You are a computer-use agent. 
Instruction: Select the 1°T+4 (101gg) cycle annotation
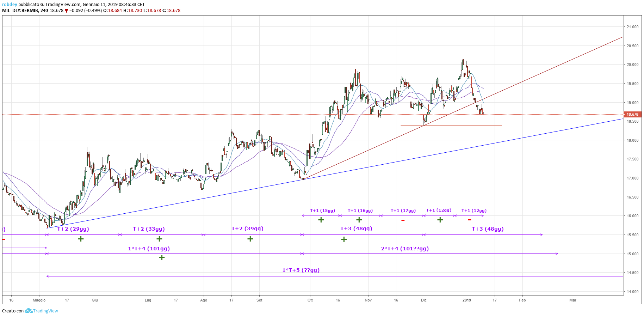pyautogui.click(x=149, y=249)
